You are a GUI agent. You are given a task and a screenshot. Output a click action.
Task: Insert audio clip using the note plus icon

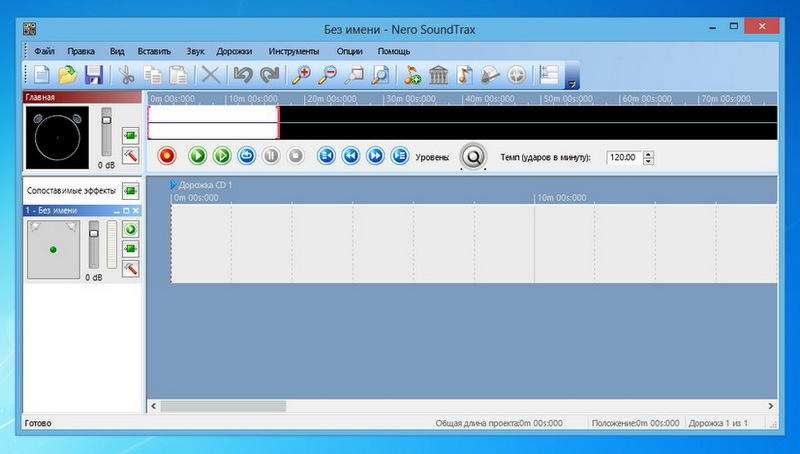point(412,75)
